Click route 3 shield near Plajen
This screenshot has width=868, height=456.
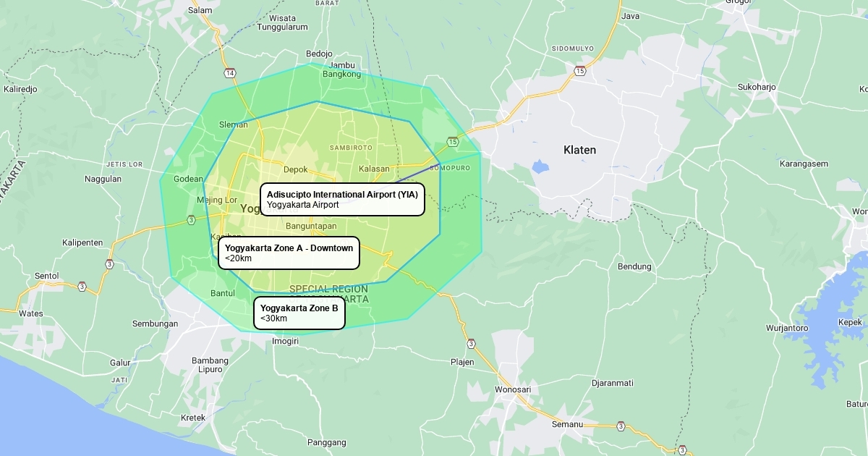[x=471, y=343]
